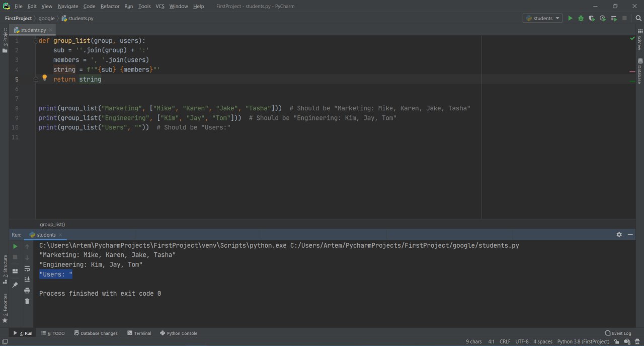Open the Project tool window stripe
Image resolution: width=644 pixels, height=346 pixels.
click(x=5, y=40)
